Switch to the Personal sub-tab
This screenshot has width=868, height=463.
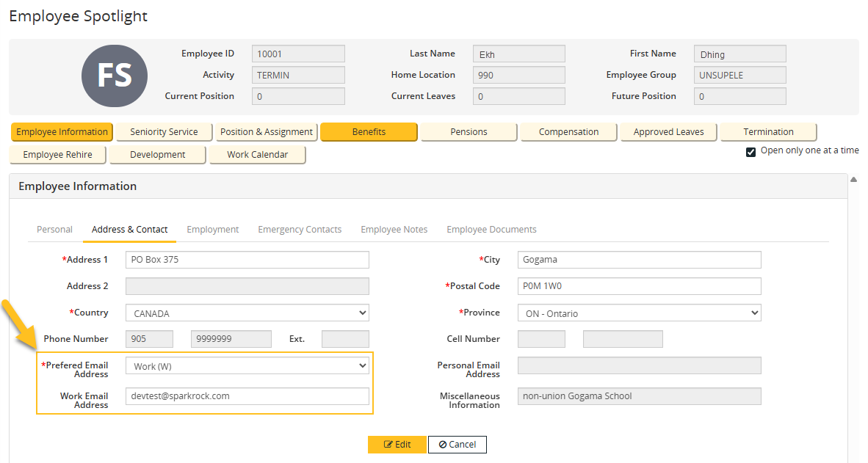tap(54, 229)
